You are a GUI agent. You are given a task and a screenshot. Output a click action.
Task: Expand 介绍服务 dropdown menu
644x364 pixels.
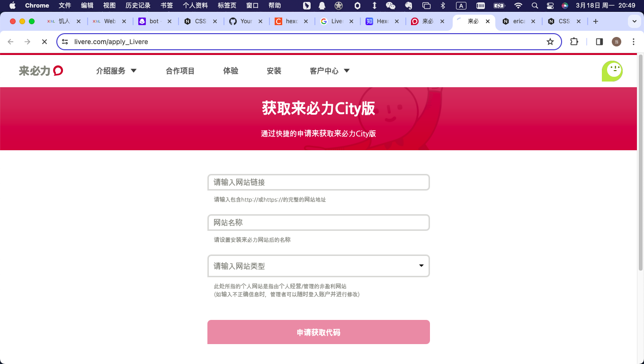click(116, 71)
